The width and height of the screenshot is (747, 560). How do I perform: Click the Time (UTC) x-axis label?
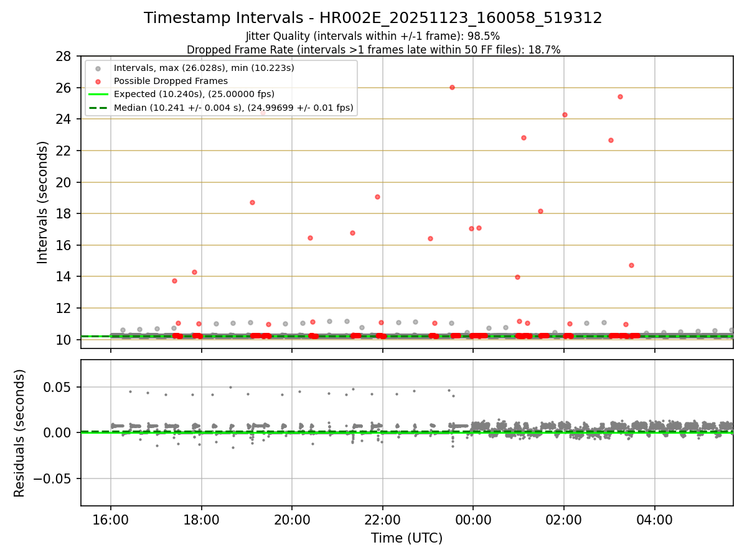pos(406,538)
